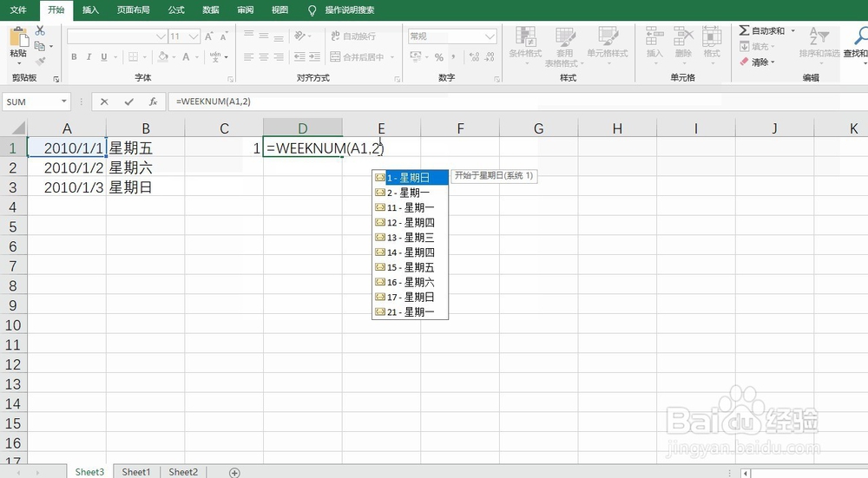The height and width of the screenshot is (478, 868).
Task: Click the 操作说明搜索 search box
Action: coord(349,10)
